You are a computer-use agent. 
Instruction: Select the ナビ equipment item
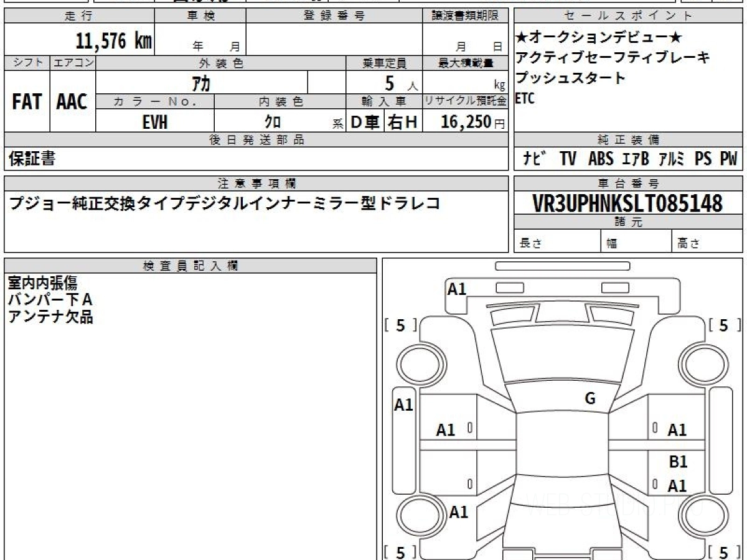pyautogui.click(x=534, y=159)
